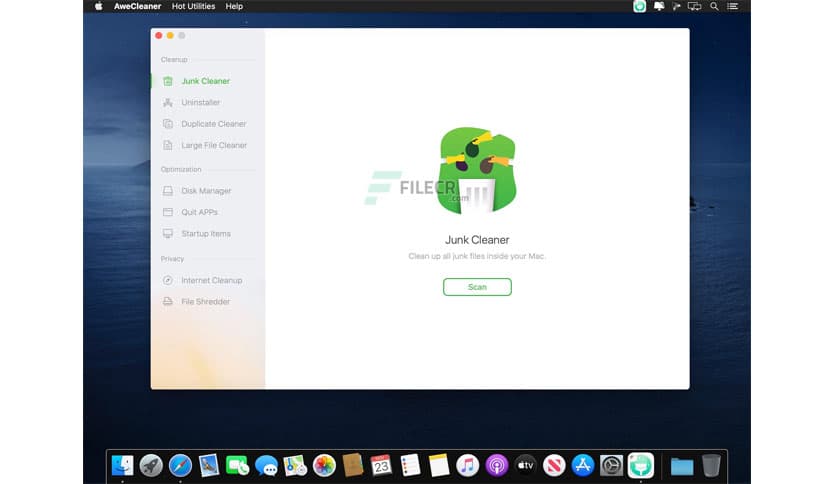Viewport: 836px width, 484px height.
Task: Open Reminders from the Dock
Action: 410,465
